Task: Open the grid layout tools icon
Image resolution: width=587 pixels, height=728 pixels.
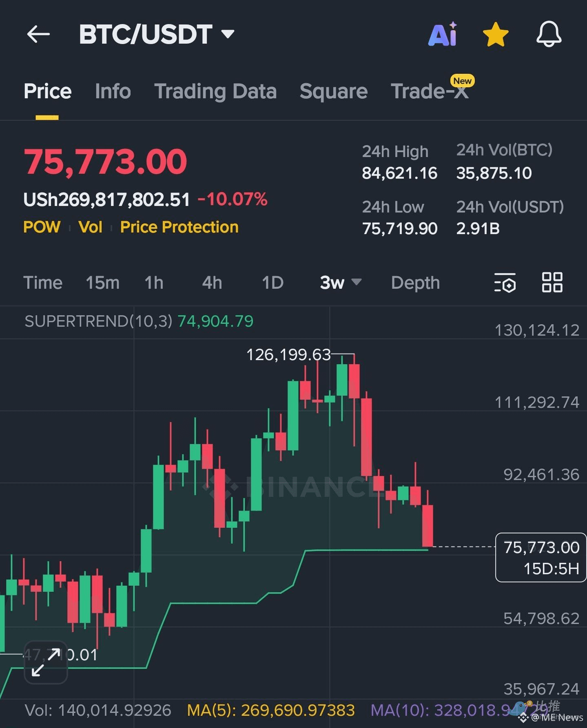Action: [552, 282]
